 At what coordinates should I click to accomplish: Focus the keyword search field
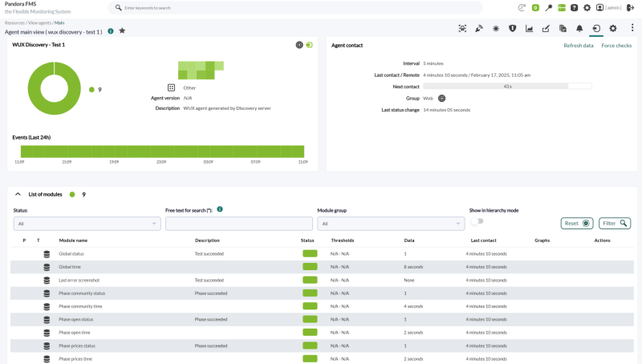(x=295, y=8)
